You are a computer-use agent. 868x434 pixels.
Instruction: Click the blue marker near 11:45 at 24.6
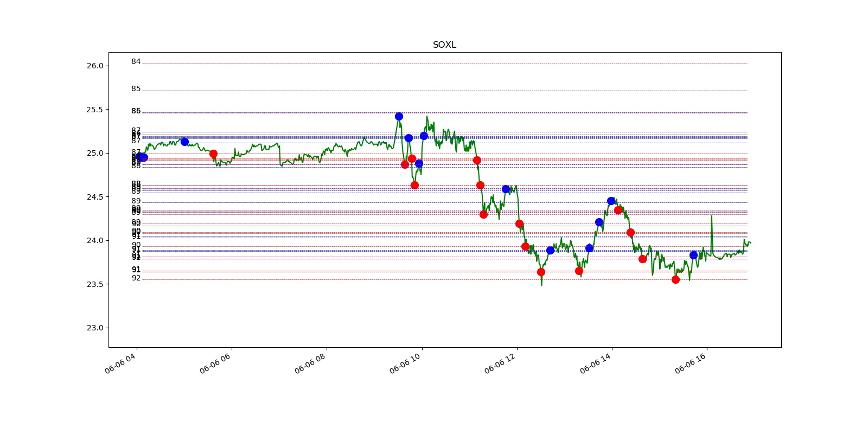click(x=506, y=189)
